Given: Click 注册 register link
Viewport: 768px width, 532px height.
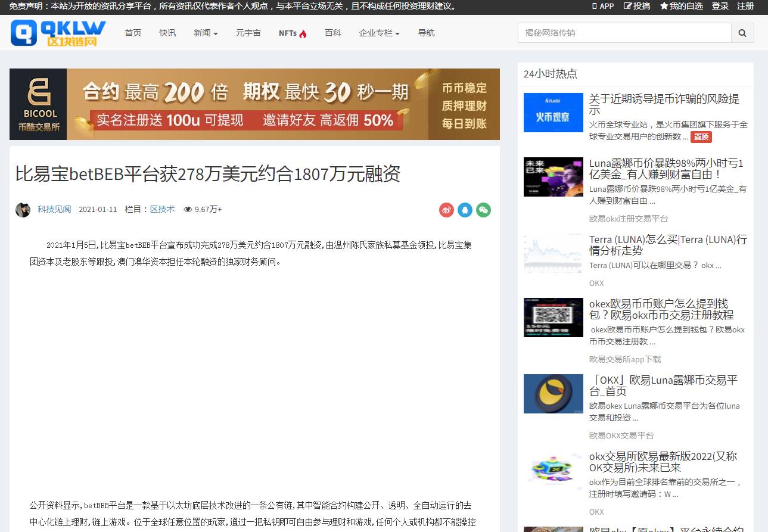Looking at the screenshot, I should (x=745, y=6).
